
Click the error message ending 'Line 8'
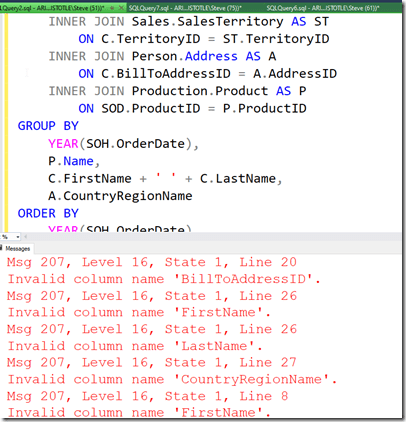click(148, 396)
